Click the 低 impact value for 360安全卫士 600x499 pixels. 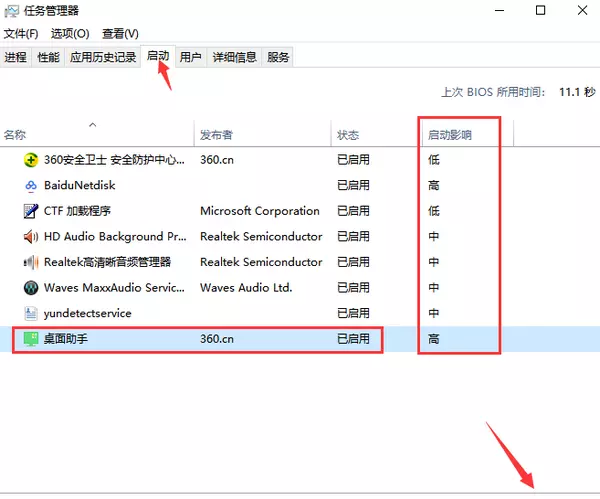[434, 160]
